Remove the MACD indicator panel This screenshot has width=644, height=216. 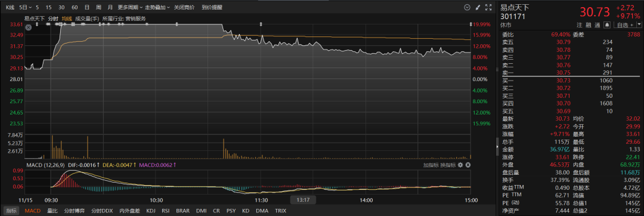click(x=468, y=165)
